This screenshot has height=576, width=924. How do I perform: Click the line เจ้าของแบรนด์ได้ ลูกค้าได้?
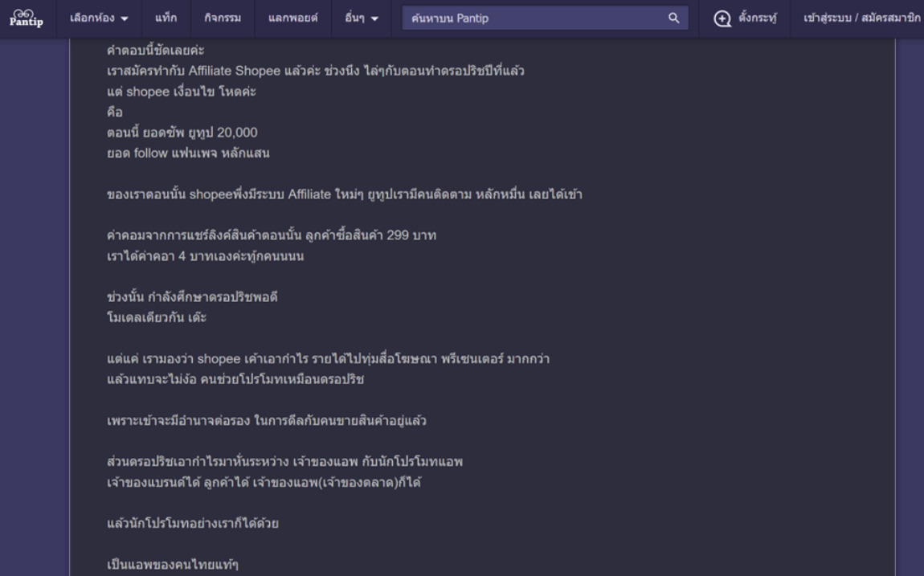click(264, 482)
